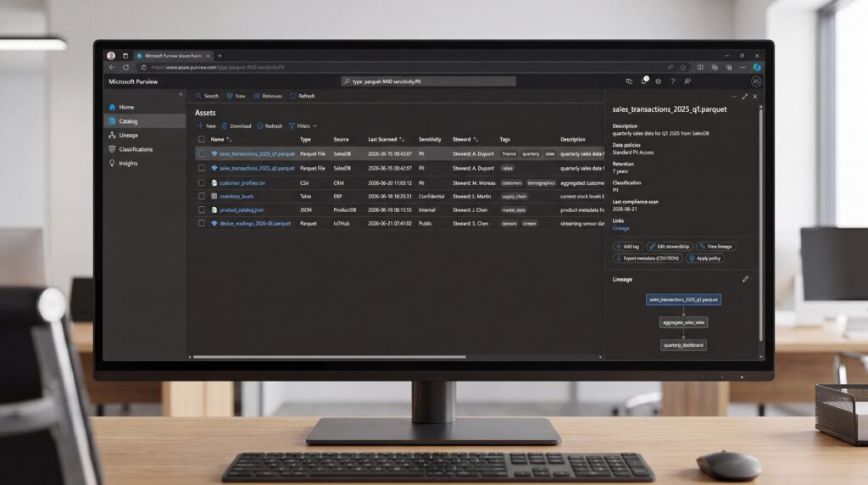Image resolution: width=868 pixels, height=485 pixels.
Task: Open more options ellipsis in the details panel
Action: (733, 97)
